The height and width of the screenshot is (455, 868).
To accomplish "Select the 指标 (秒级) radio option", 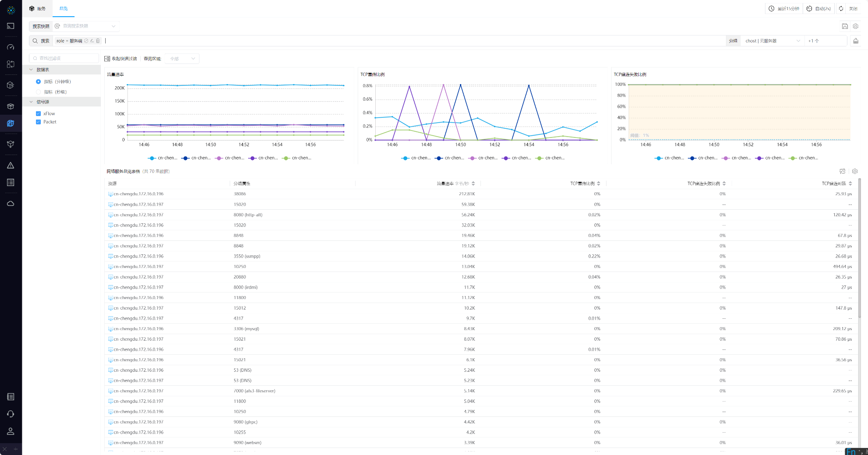I will [x=38, y=92].
